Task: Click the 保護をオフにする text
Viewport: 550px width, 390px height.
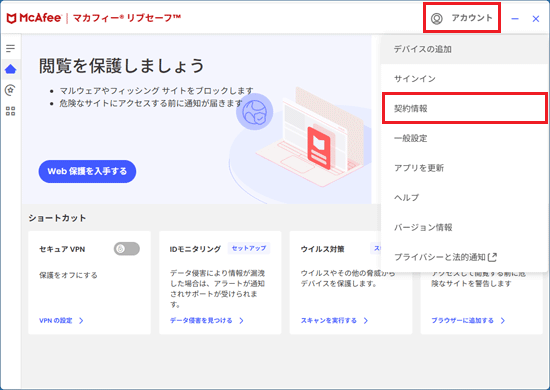Action: tap(68, 275)
